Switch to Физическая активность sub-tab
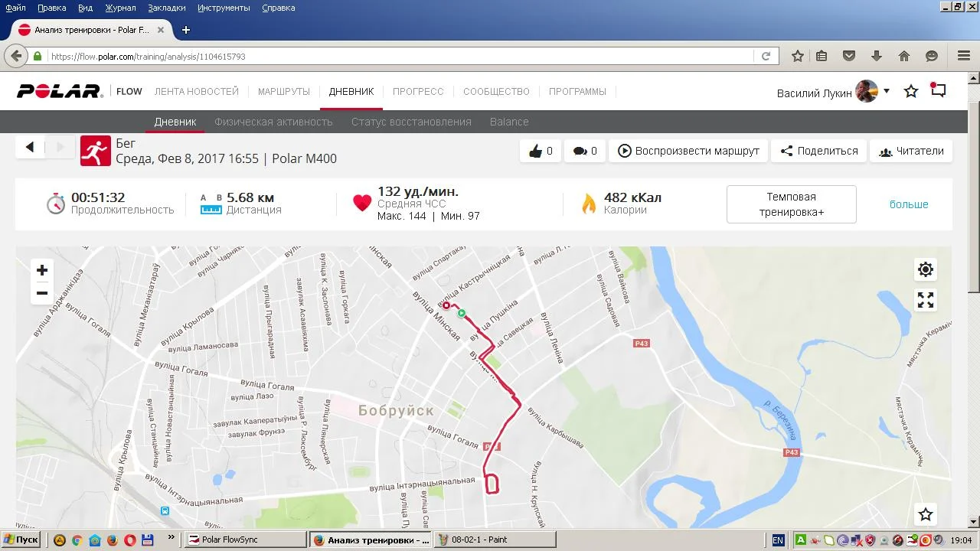Viewport: 980px width, 551px height. [273, 122]
